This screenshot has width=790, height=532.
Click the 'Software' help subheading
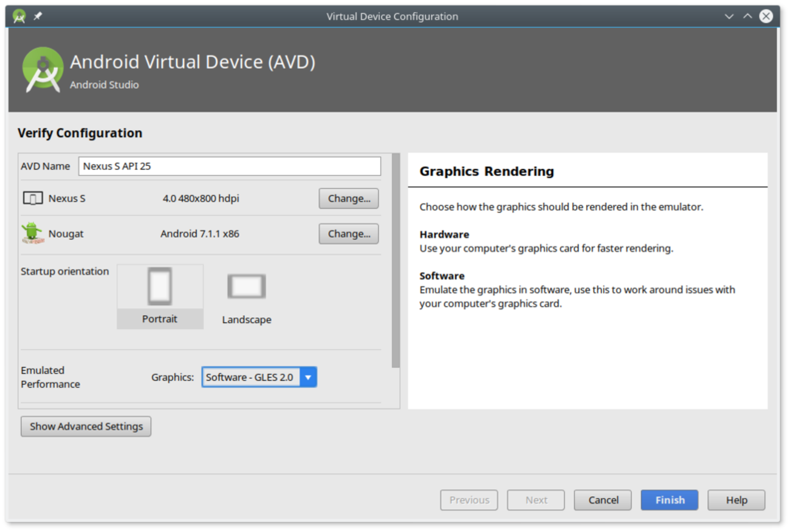(442, 276)
